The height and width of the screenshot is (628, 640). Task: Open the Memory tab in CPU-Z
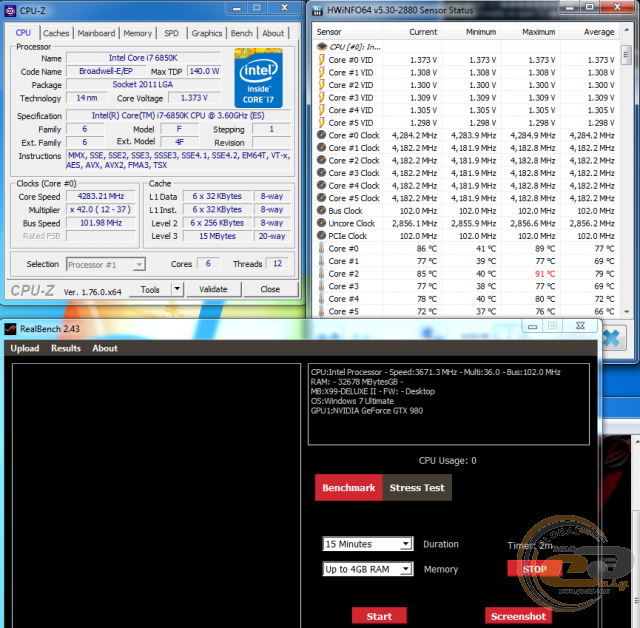tap(138, 33)
